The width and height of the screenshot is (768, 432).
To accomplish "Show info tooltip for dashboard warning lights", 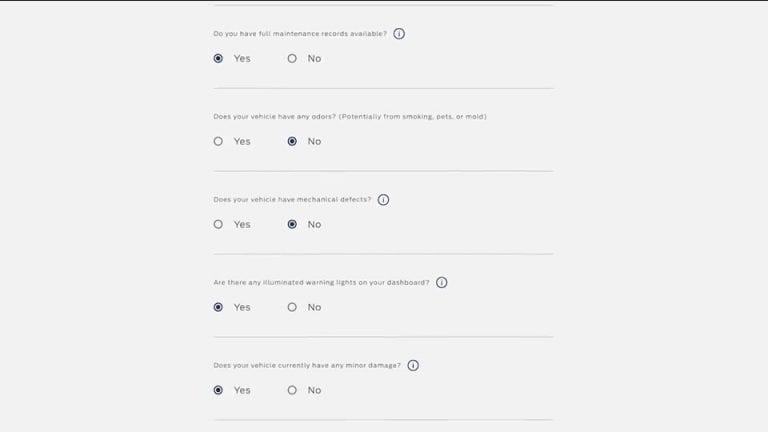I will click(441, 283).
